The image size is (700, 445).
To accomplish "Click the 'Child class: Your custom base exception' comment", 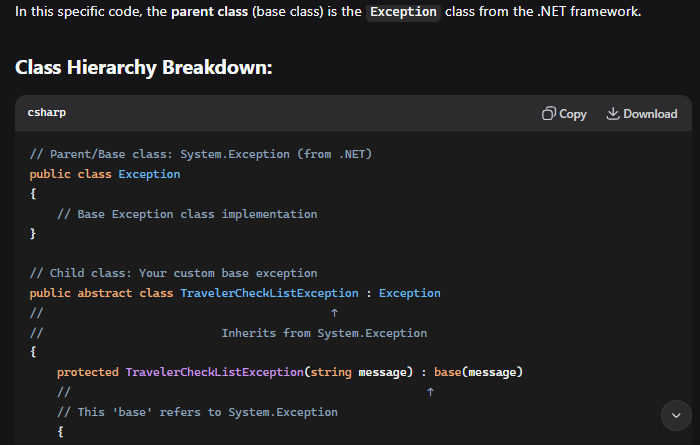I will tap(173, 273).
